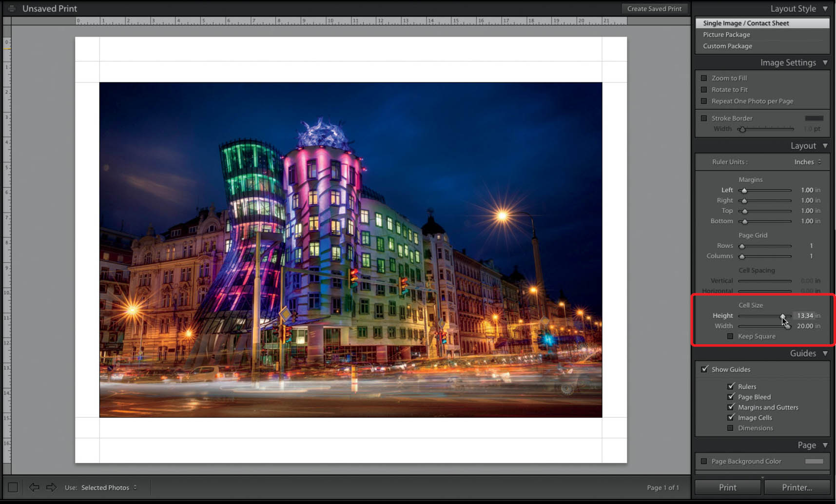Check Repeat One Photo per Page
The image size is (836, 504).
pyautogui.click(x=704, y=101)
